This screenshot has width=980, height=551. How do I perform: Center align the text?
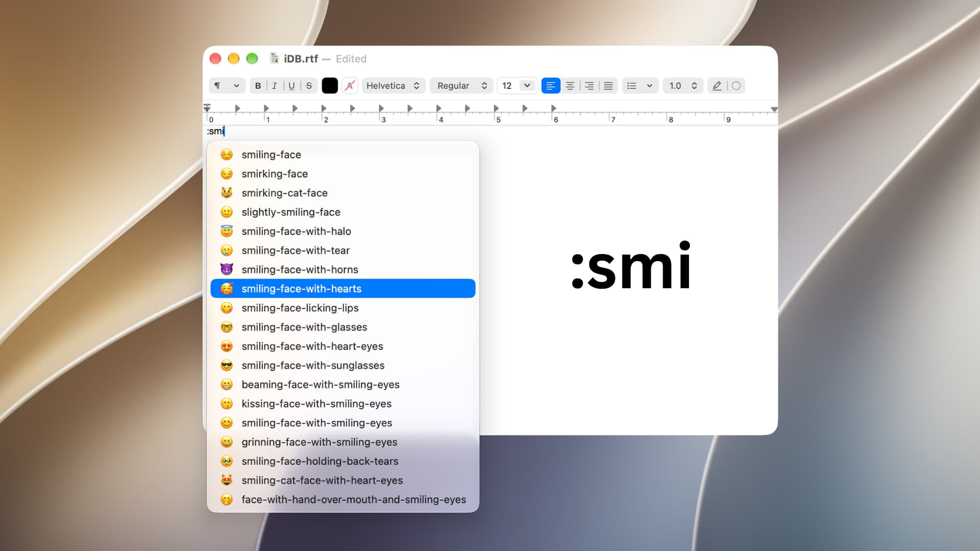[x=570, y=86]
